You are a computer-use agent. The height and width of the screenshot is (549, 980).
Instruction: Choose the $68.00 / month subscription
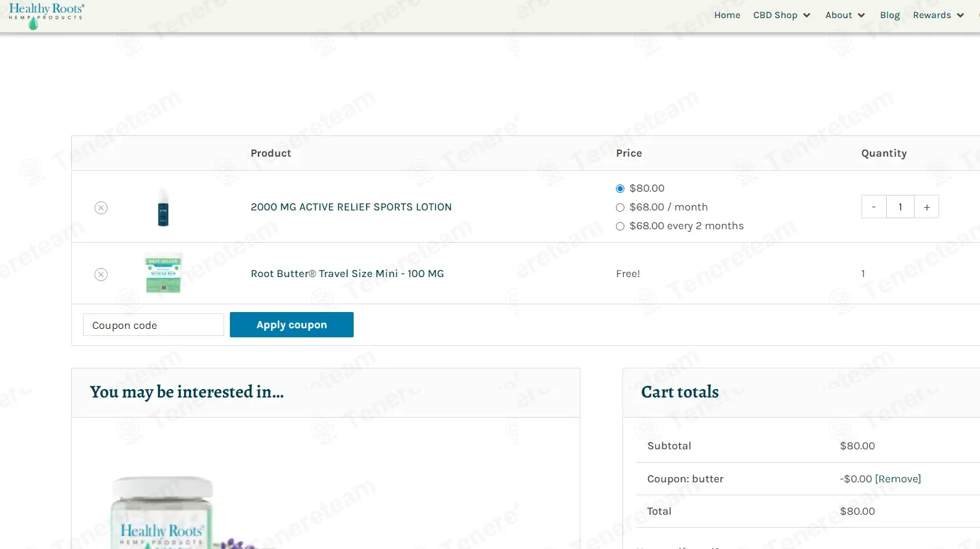[620, 207]
